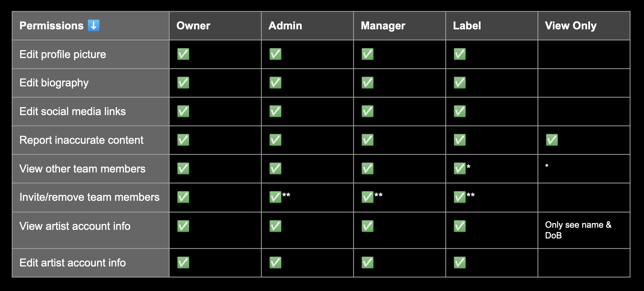Click asterisk in View Only team members cell
The width and height of the screenshot is (644, 291).
(547, 166)
